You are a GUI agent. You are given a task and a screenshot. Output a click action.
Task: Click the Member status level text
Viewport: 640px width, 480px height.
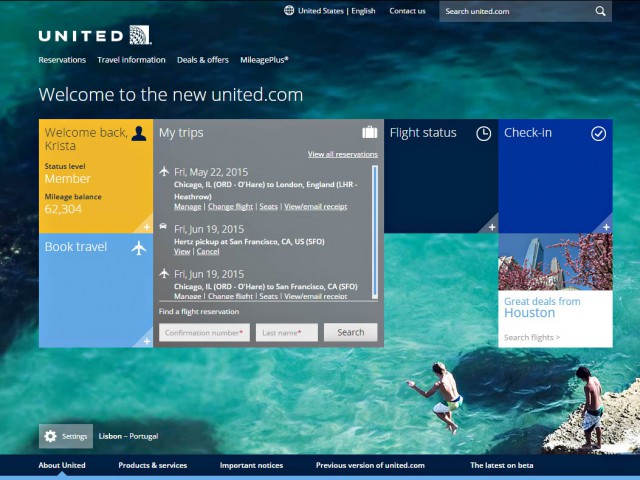coord(68,178)
